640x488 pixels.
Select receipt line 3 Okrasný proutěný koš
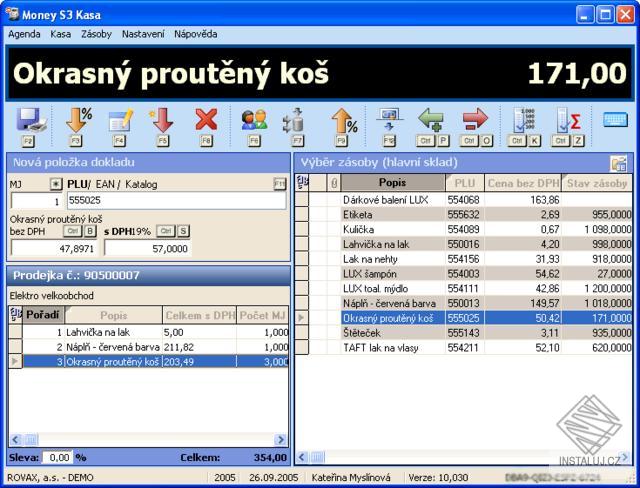click(x=149, y=362)
